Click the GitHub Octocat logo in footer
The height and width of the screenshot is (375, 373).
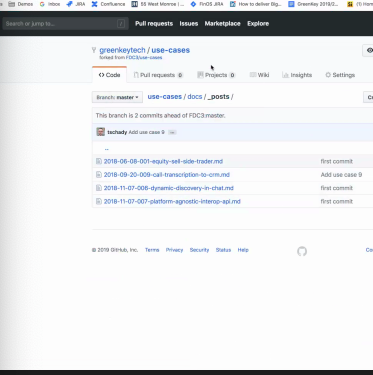[x=302, y=251]
